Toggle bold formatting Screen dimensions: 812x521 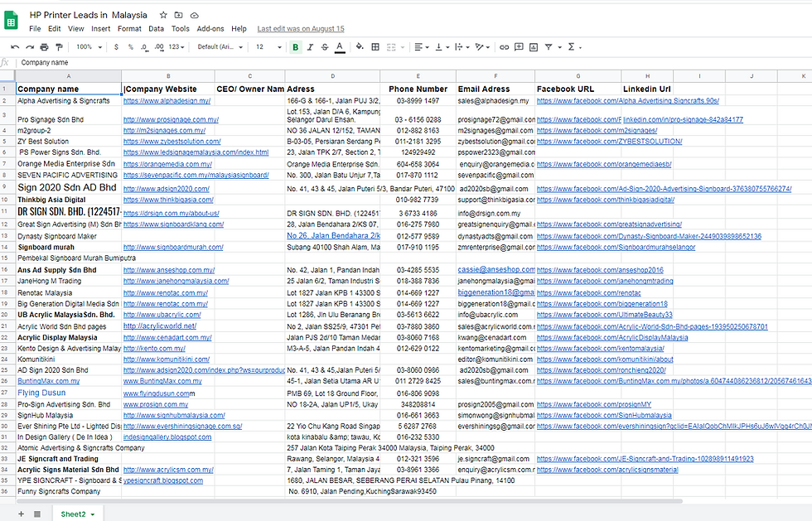pyautogui.click(x=295, y=47)
